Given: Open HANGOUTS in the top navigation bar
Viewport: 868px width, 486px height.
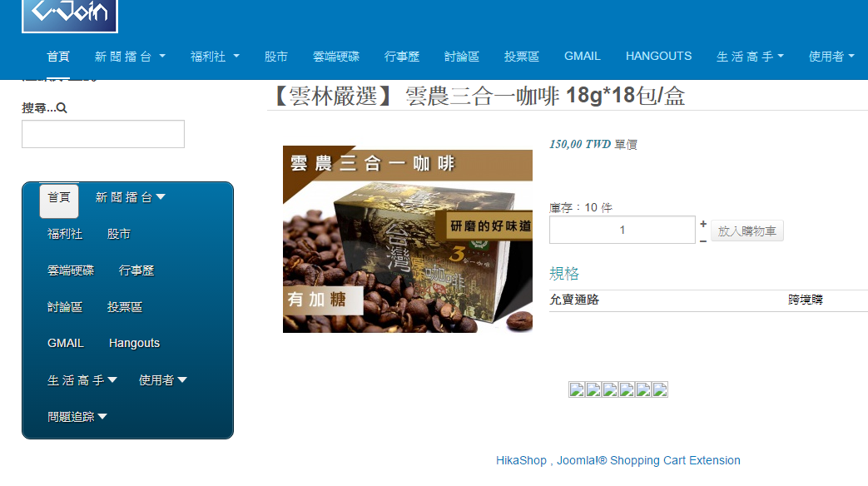Looking at the screenshot, I should [x=659, y=57].
